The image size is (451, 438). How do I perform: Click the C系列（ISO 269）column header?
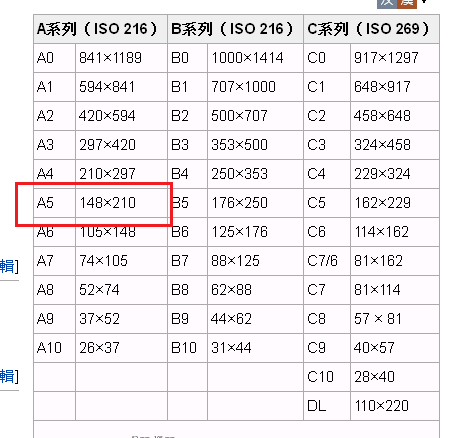point(371,29)
